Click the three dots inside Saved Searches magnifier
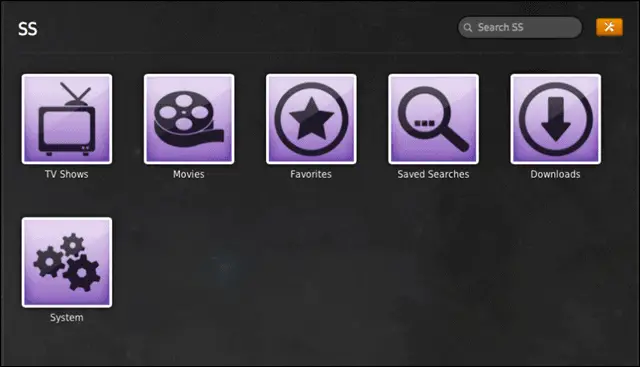The height and width of the screenshot is (367, 640). point(424,123)
